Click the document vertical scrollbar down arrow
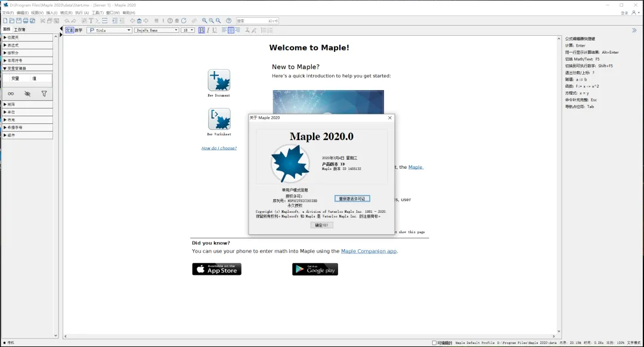This screenshot has width=644, height=347. (x=559, y=331)
